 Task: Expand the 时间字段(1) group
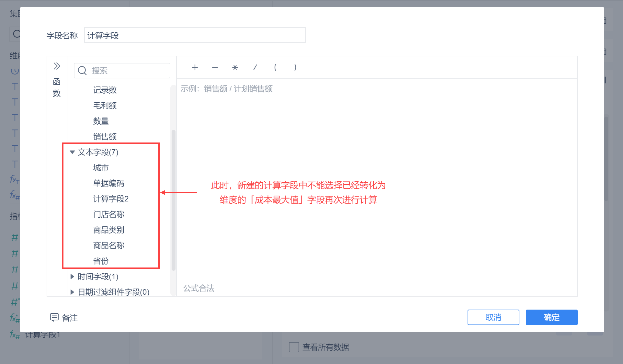pos(72,277)
